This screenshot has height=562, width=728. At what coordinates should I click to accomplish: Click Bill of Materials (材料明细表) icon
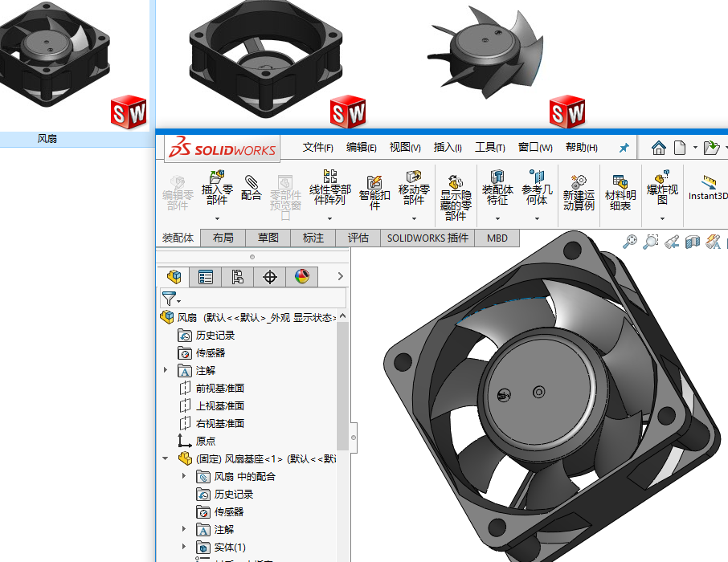click(620, 182)
